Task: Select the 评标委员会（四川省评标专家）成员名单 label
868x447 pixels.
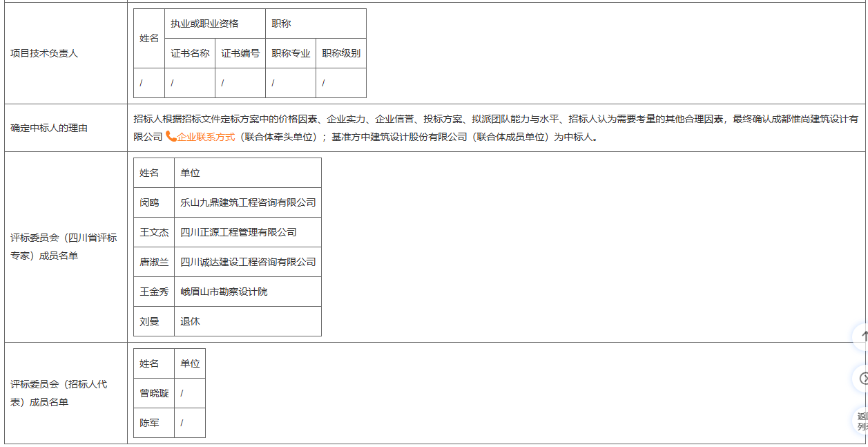Action: pos(64,247)
